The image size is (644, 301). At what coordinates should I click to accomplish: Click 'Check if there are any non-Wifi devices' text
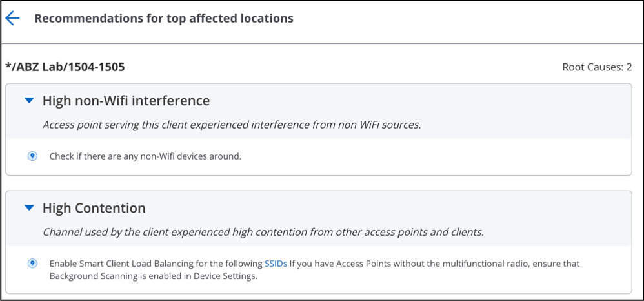pos(145,156)
